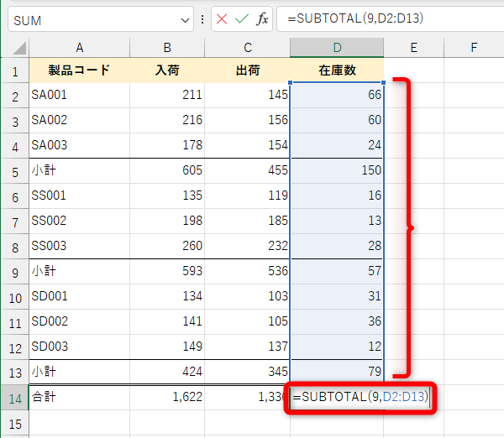
Task: Select cell containing SS001
Action: click(x=80, y=196)
